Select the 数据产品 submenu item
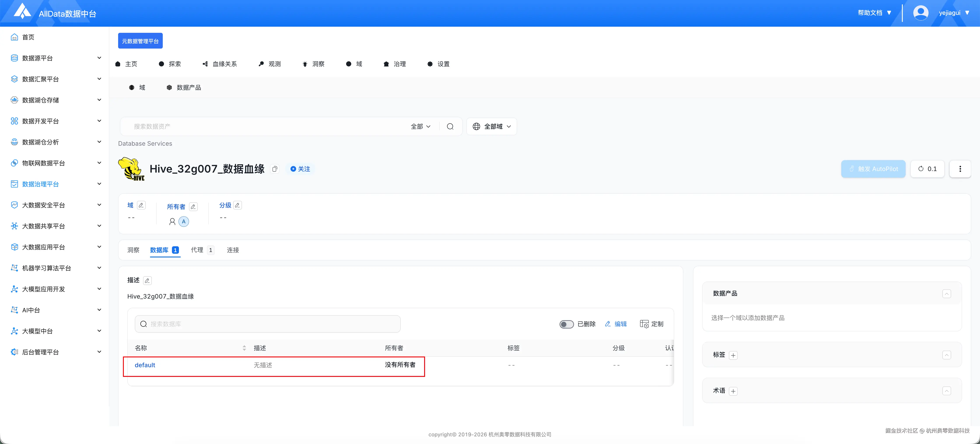The height and width of the screenshot is (444, 980). click(x=184, y=87)
